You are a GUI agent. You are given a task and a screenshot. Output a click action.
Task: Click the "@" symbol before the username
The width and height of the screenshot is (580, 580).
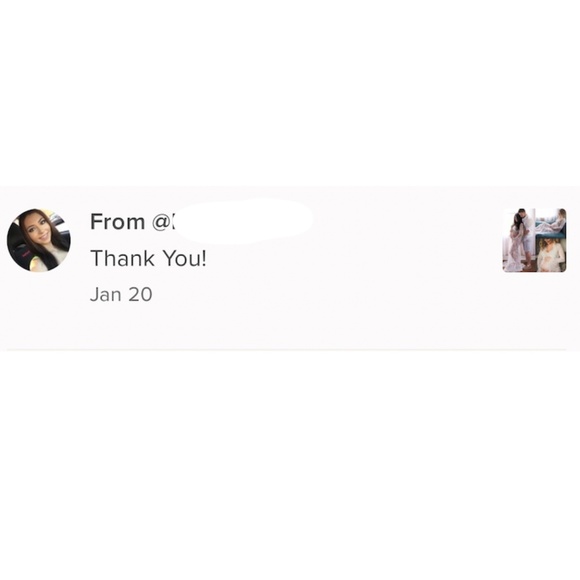(161, 222)
